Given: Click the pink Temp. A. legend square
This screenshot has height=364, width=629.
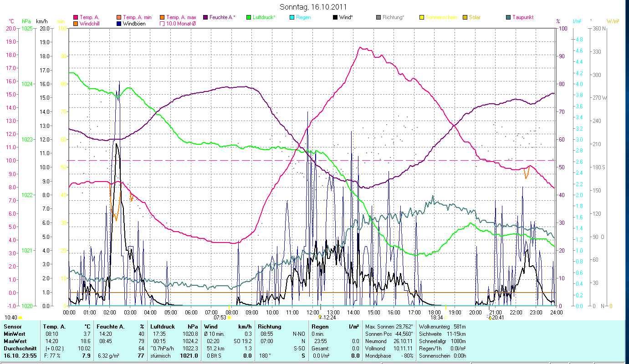Looking at the screenshot, I should pos(76,17).
